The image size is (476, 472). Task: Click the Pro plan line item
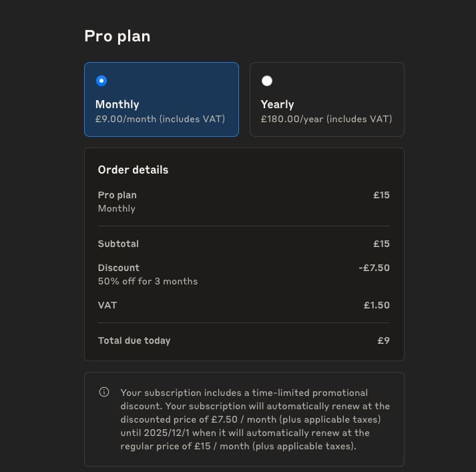pos(117,195)
